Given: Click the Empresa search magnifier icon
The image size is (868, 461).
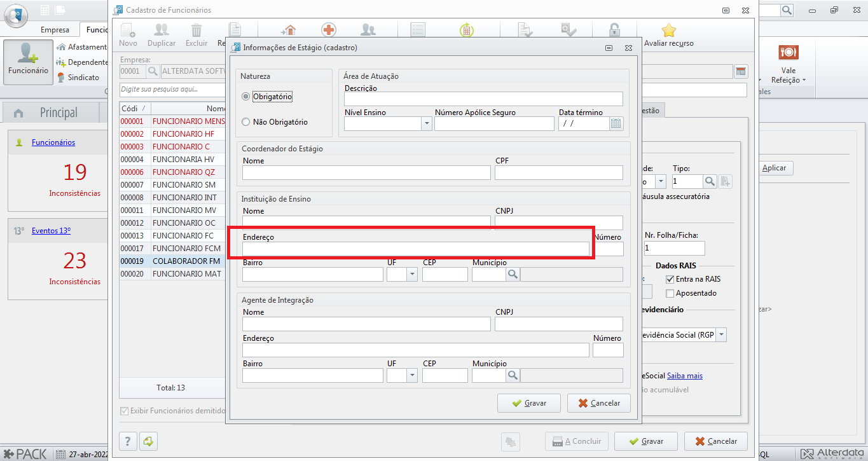Looking at the screenshot, I should pos(153,71).
